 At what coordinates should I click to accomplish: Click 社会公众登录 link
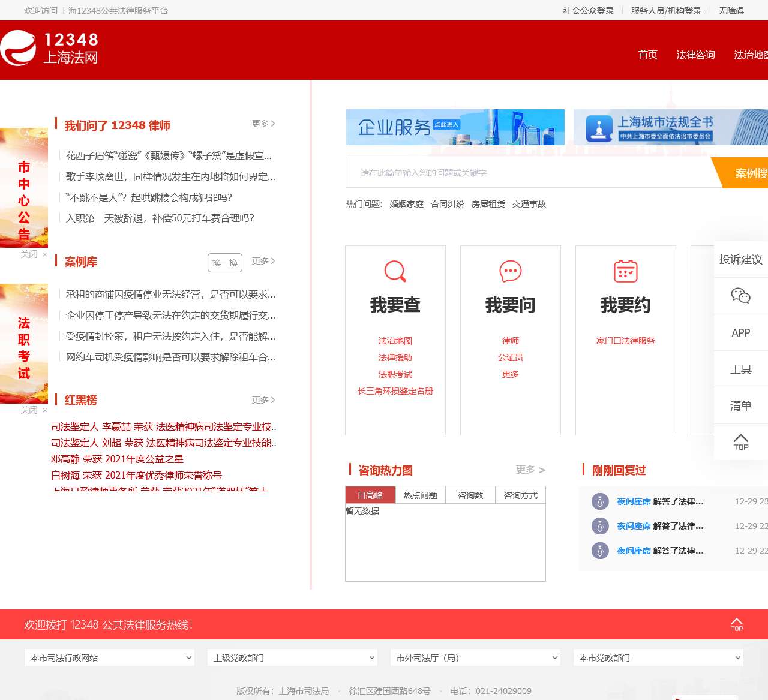click(x=589, y=11)
